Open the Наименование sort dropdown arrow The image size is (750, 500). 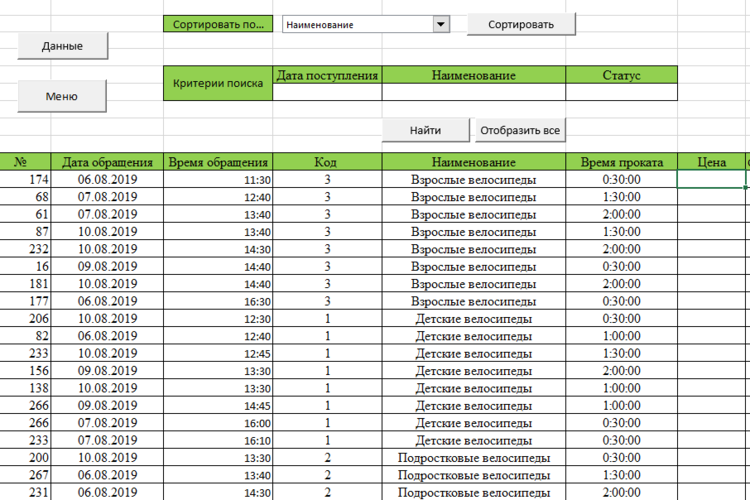pos(441,24)
